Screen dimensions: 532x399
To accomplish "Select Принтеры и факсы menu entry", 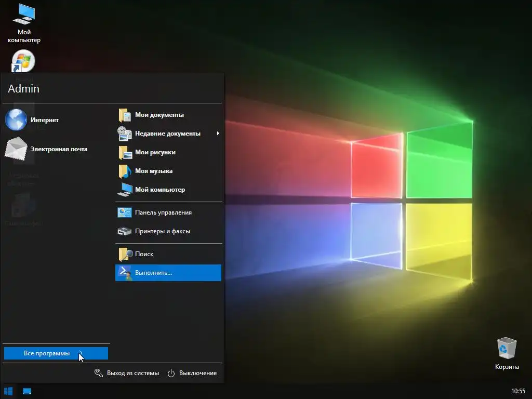I will point(168,231).
